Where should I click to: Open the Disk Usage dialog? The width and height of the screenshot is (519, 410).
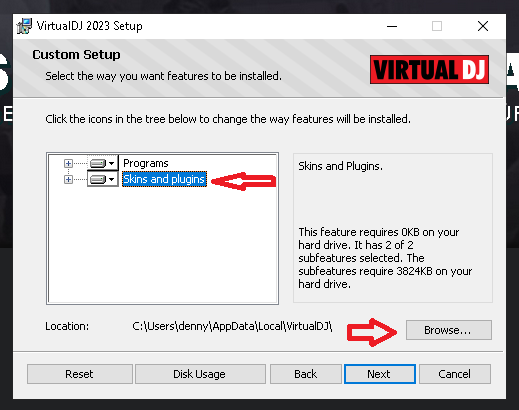click(x=200, y=374)
